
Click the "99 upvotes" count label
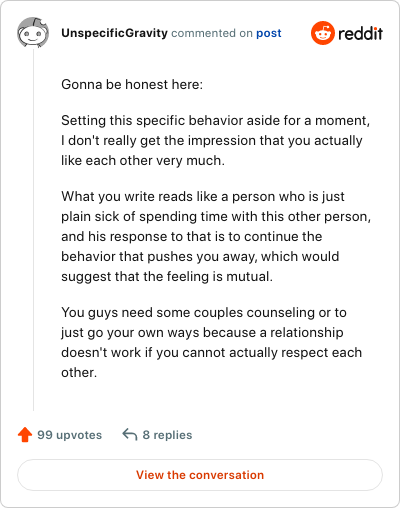69,435
